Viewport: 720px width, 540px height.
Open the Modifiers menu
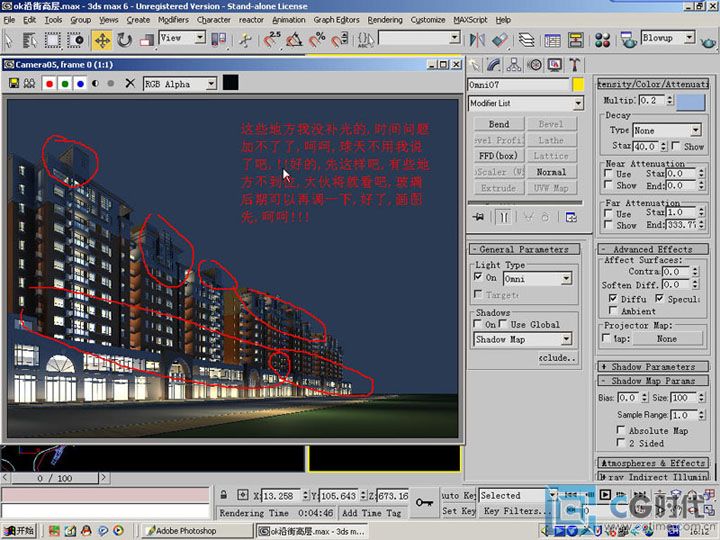coord(173,20)
